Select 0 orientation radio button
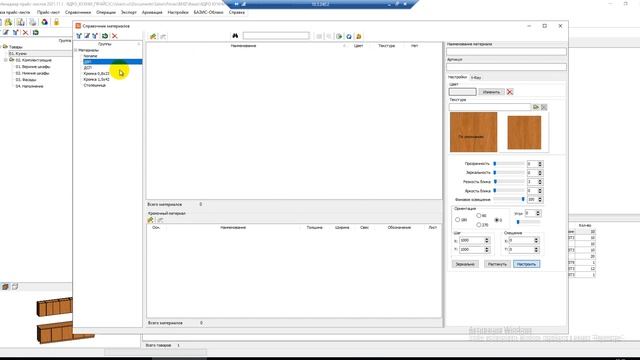Viewport: 640px width, 360px height. click(497, 220)
